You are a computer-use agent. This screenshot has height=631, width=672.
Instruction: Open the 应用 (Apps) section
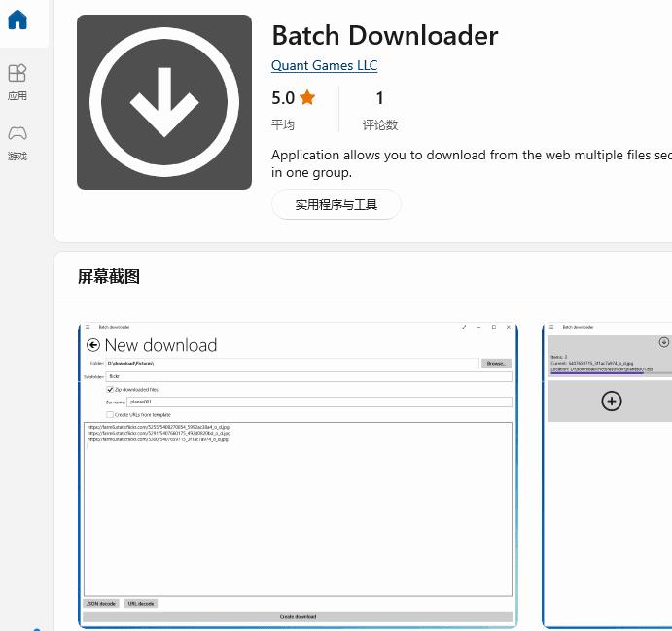[18, 82]
